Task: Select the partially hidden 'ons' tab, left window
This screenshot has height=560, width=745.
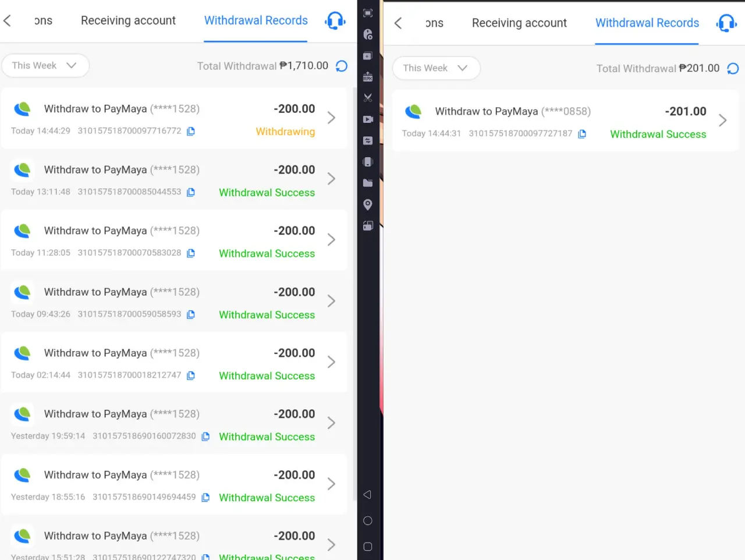Action: [x=43, y=20]
